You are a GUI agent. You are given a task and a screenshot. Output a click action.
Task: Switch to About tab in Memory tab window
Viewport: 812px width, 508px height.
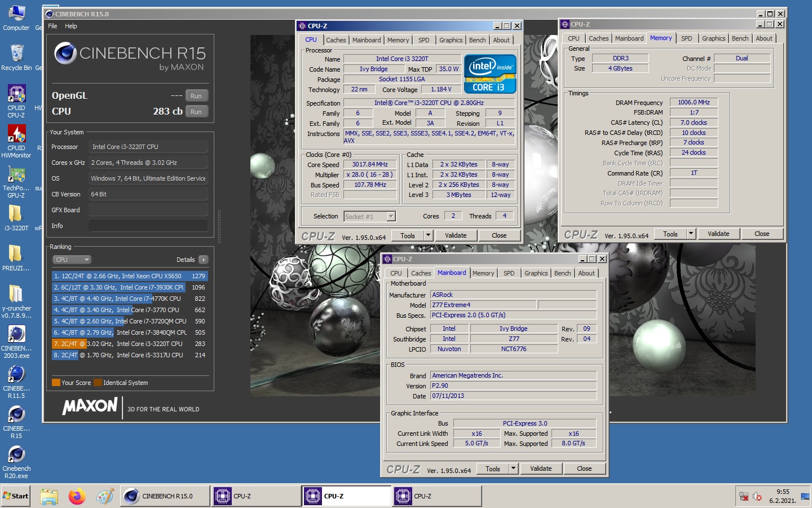pyautogui.click(x=764, y=38)
